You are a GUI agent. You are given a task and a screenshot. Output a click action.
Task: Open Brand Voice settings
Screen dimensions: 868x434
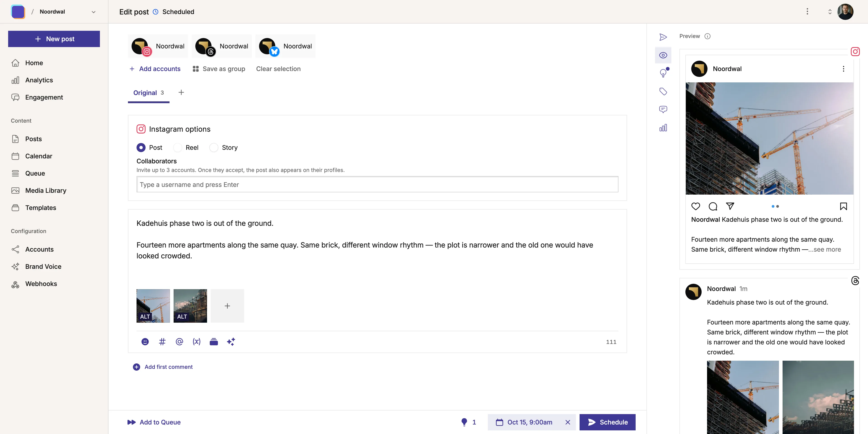pos(43,266)
